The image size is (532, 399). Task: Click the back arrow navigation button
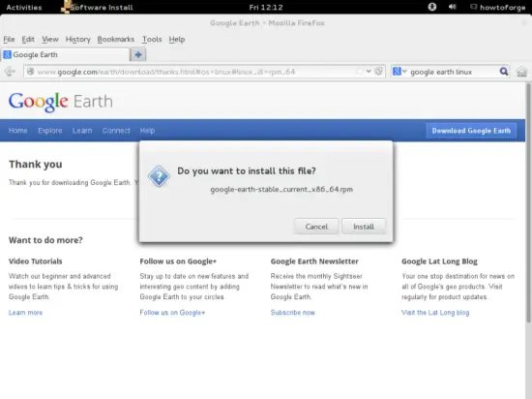tap(10, 72)
